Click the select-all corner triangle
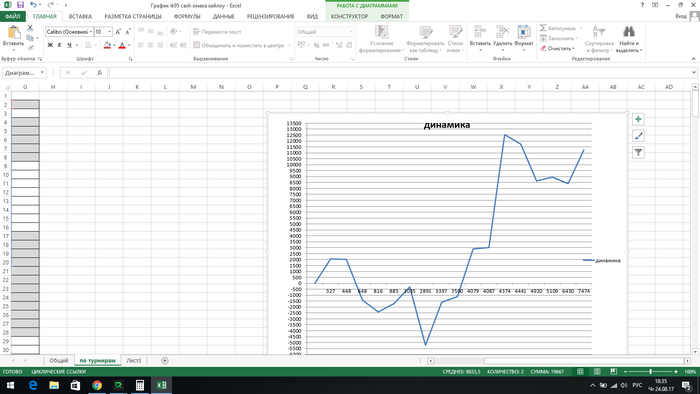This screenshot has height=394, width=700. pyautogui.click(x=6, y=87)
